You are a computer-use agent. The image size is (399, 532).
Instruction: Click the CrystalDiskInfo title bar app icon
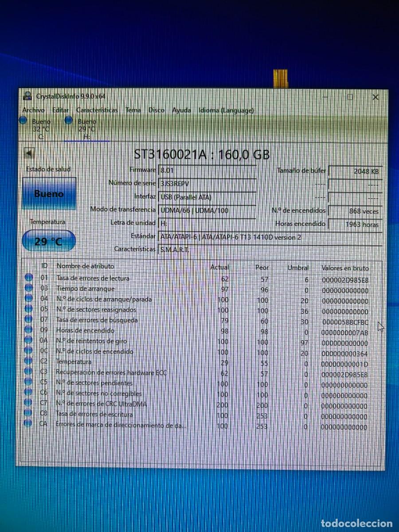coord(28,96)
